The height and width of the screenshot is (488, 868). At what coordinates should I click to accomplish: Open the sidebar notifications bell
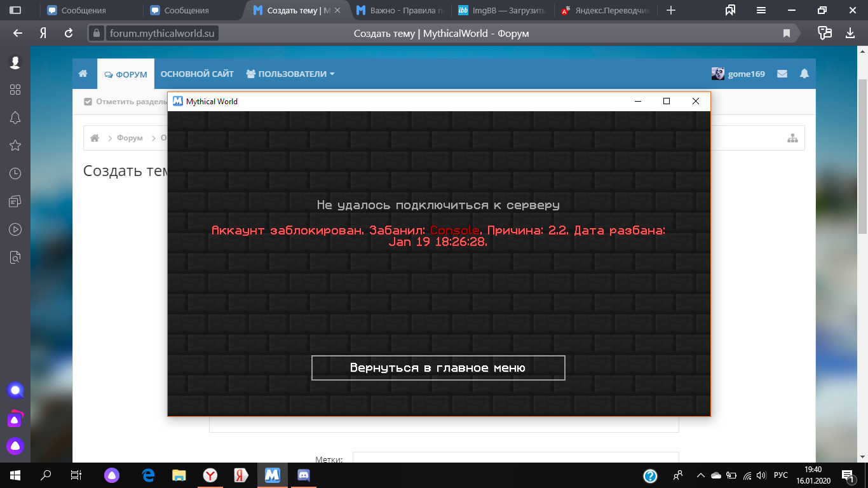click(15, 118)
